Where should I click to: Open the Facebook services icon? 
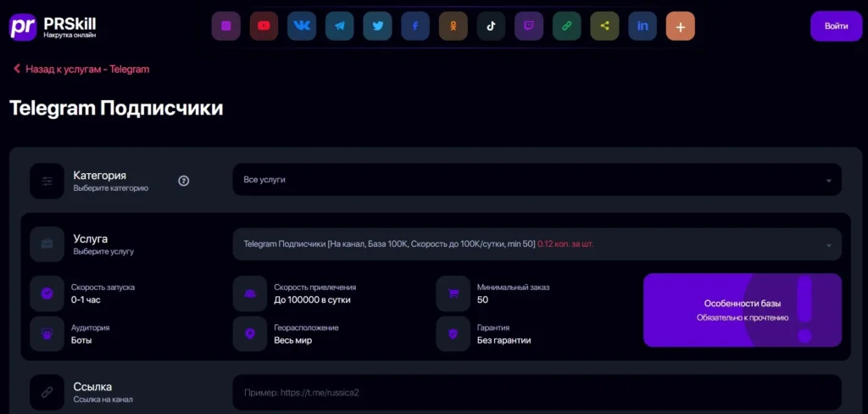415,26
